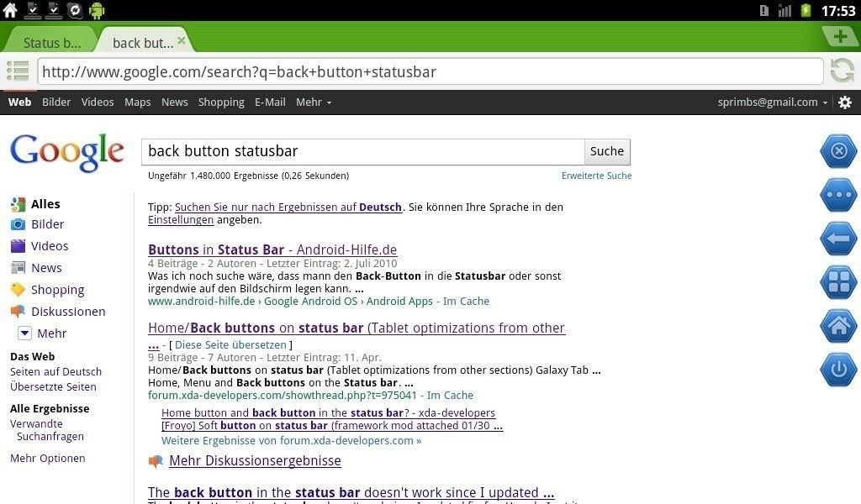Image resolution: width=861 pixels, height=504 pixels.
Task: Focus the Google search input field
Action: click(x=362, y=151)
